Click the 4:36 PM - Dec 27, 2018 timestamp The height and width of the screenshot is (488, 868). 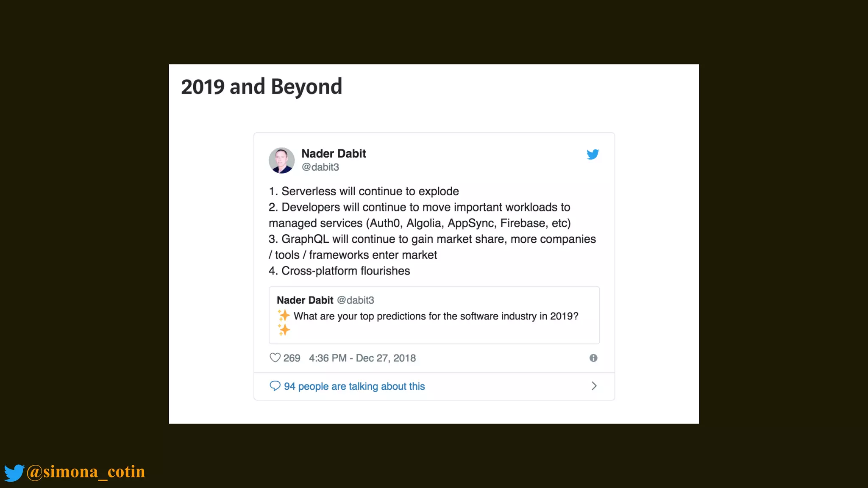pyautogui.click(x=362, y=358)
